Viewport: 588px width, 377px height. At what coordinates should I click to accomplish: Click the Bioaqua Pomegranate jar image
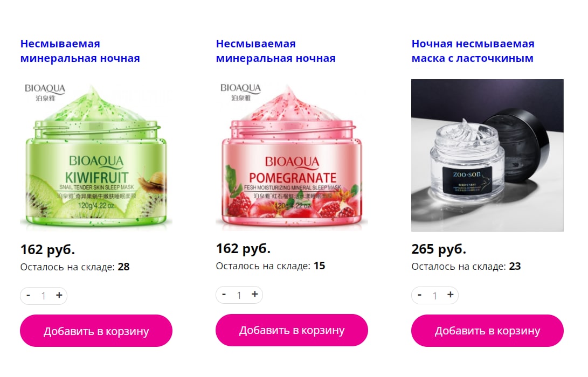click(x=292, y=155)
